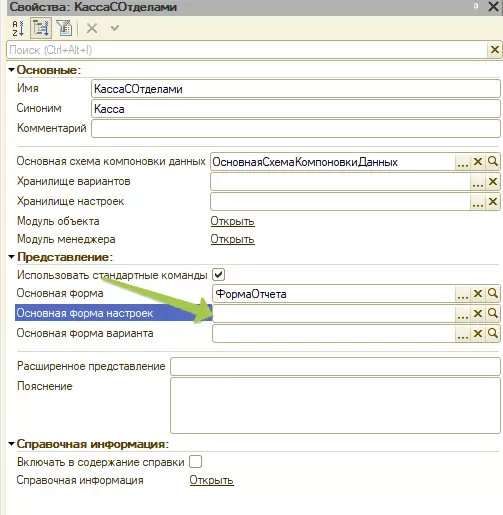Open selection ellipsis for Хранилище вариантов
The image size is (503, 515).
coord(478,182)
